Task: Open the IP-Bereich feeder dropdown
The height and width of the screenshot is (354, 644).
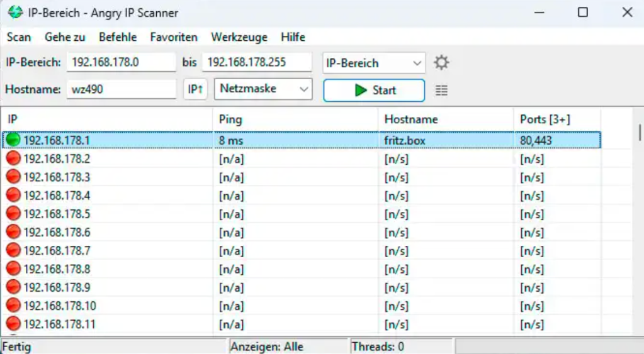Action: [374, 63]
